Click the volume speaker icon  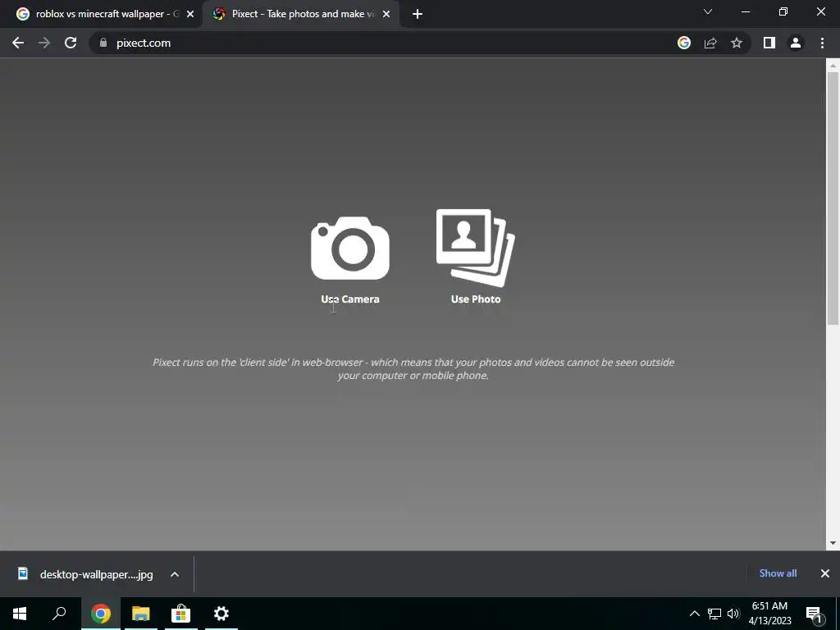click(733, 614)
